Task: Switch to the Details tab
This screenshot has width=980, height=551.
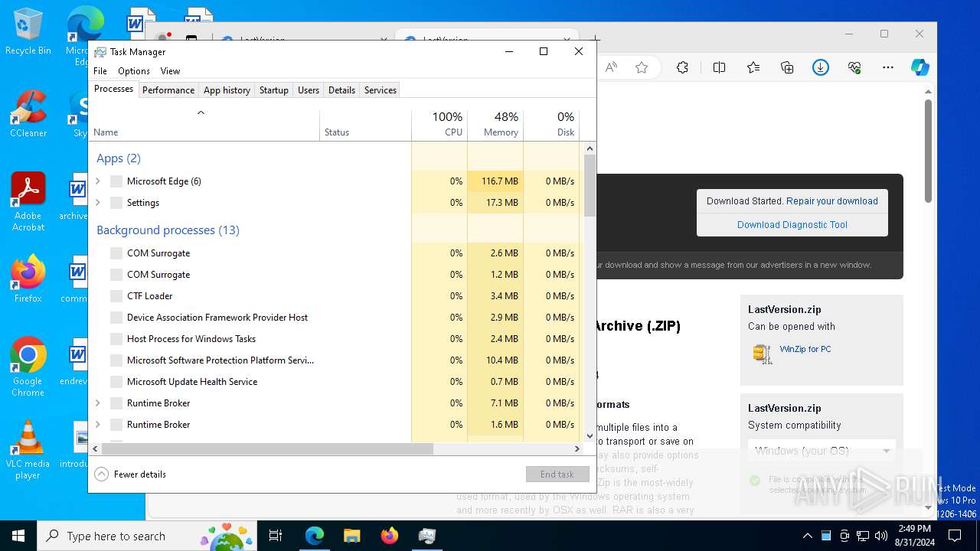Action: pyautogui.click(x=341, y=90)
